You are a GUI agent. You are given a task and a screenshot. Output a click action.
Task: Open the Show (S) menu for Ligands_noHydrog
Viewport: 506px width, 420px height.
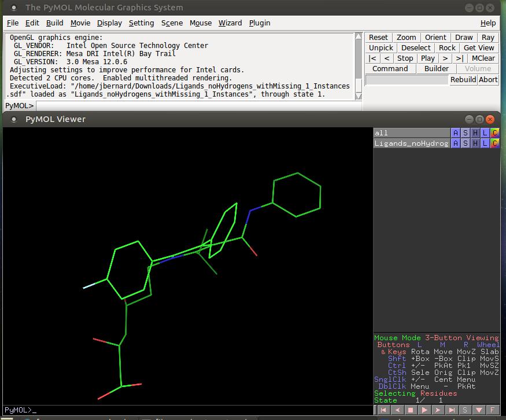tap(465, 143)
